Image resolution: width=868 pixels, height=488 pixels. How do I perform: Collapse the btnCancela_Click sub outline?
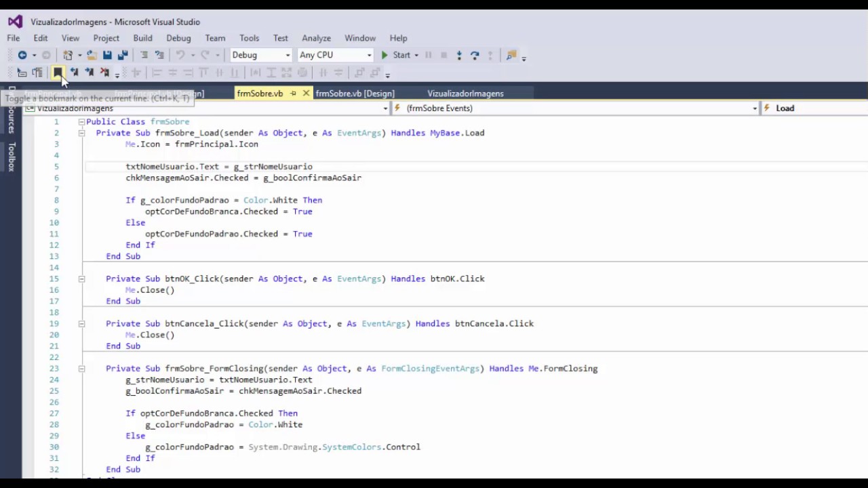(x=81, y=323)
